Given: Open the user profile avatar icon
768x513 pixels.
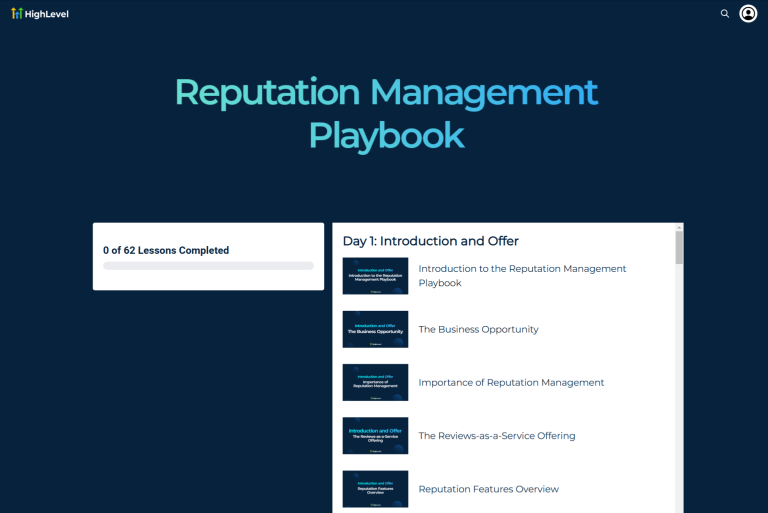Looking at the screenshot, I should pyautogui.click(x=748, y=14).
